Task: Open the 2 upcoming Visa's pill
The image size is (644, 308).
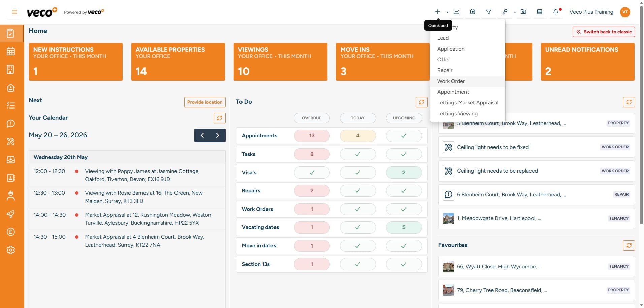Action: pyautogui.click(x=404, y=173)
